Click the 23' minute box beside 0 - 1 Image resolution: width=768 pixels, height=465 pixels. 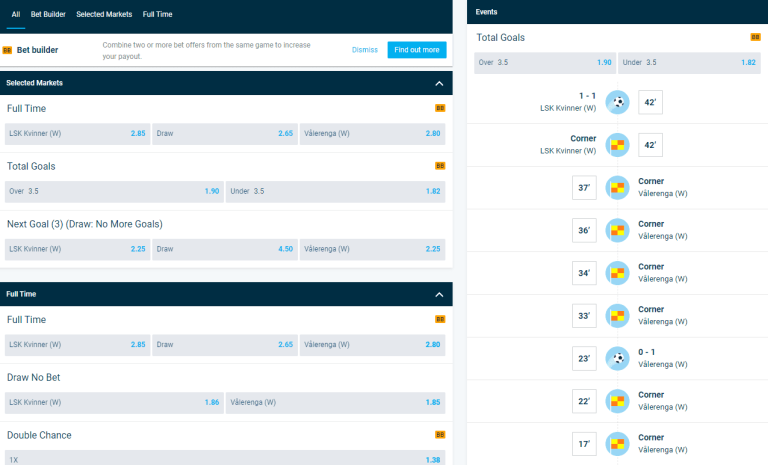[x=584, y=358]
